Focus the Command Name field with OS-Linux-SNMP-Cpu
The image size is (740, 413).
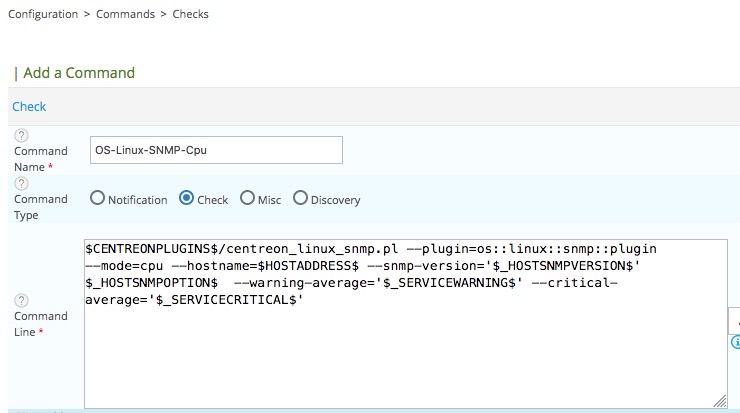(x=216, y=150)
